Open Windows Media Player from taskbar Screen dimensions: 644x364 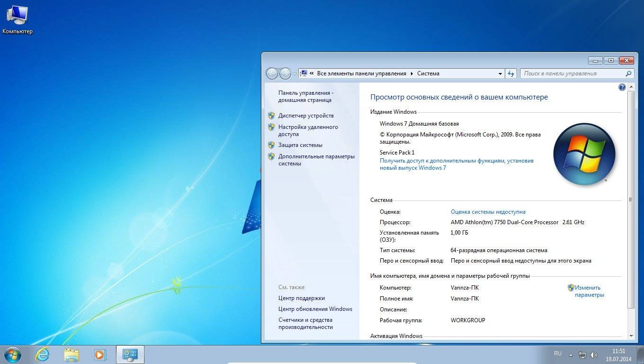(x=100, y=355)
